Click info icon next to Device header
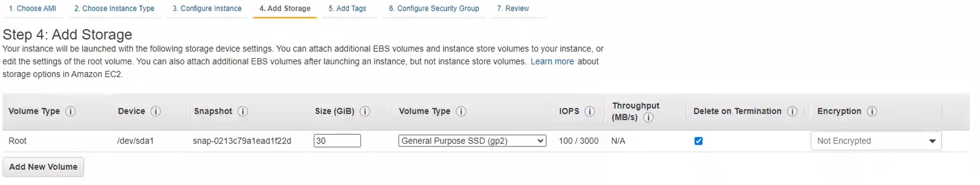The width and height of the screenshot is (980, 185). coord(156,111)
